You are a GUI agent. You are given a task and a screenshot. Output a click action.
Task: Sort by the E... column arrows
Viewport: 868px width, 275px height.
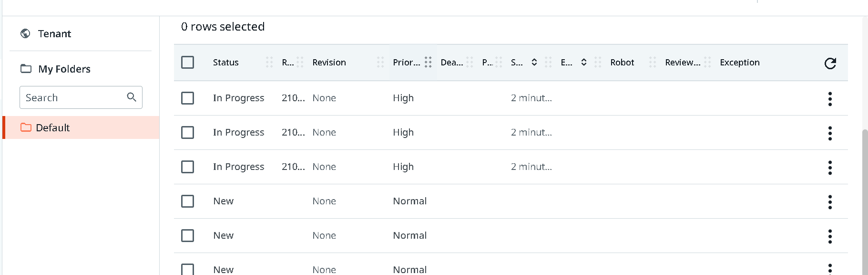583,63
